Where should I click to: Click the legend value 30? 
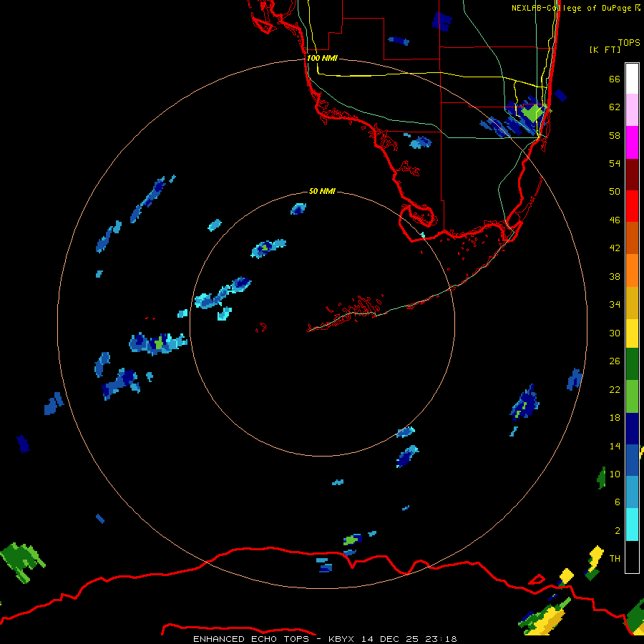coord(615,333)
